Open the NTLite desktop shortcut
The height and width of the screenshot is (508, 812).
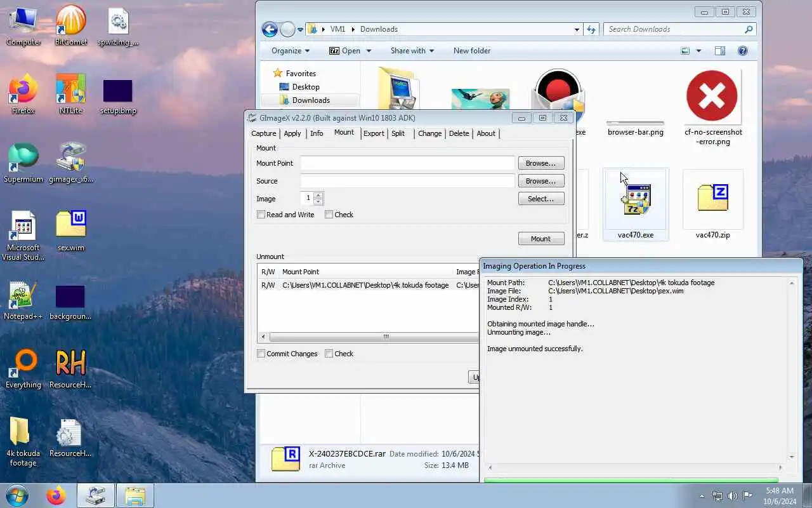pyautogui.click(x=70, y=94)
